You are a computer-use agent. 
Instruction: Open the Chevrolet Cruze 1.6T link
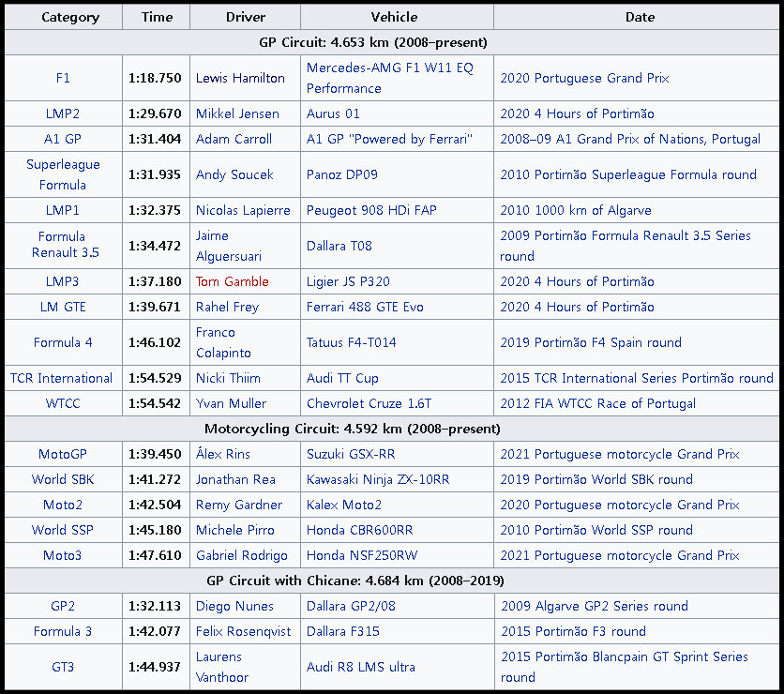pyautogui.click(x=369, y=403)
